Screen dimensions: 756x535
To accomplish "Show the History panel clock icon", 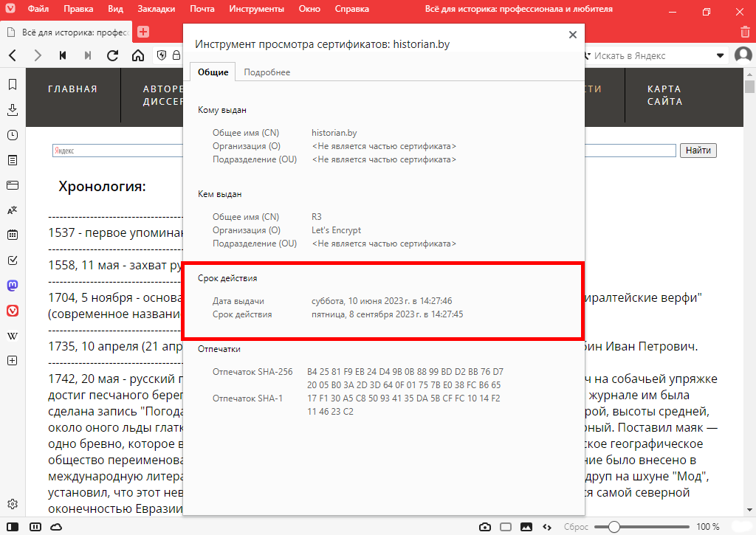I will point(13,135).
